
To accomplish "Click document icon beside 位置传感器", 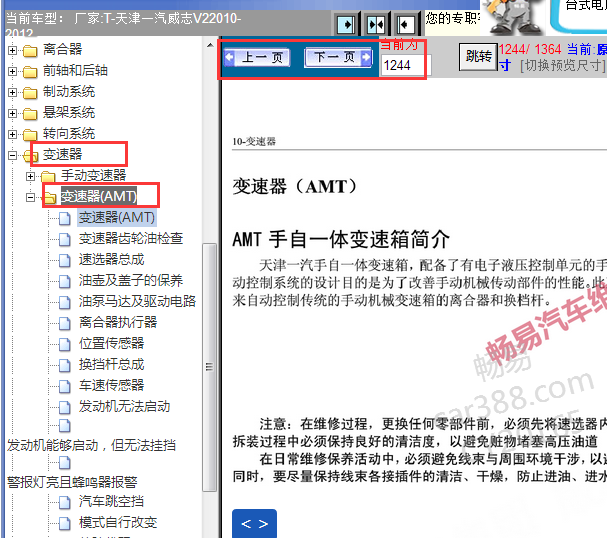I will click(x=65, y=344).
